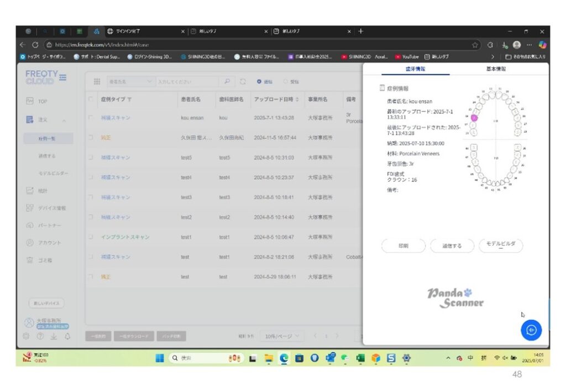Click the 送信する button in detail panel
The image size is (566, 392).
pos(452,246)
